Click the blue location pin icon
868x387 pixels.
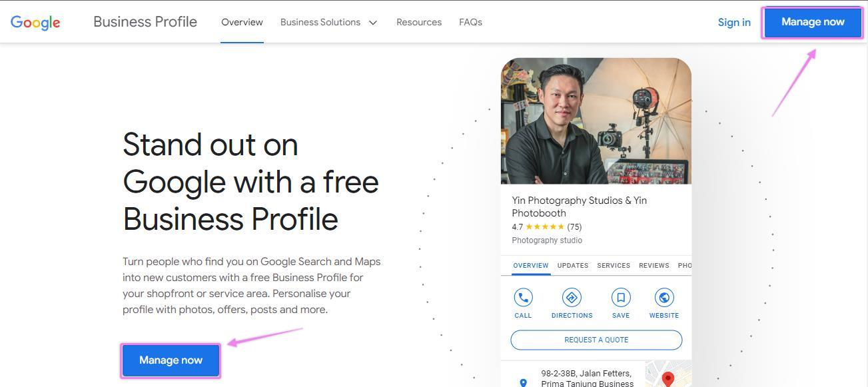click(x=523, y=382)
